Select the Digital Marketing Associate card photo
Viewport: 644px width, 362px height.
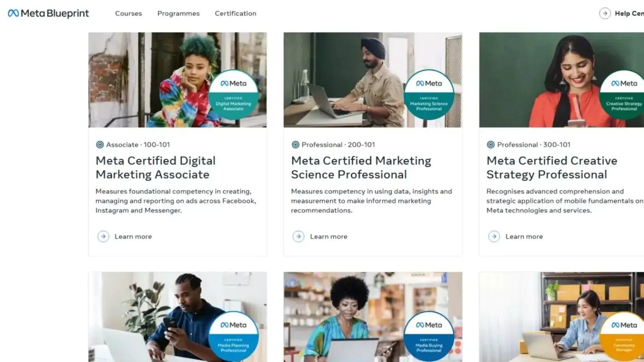[x=147, y=80]
